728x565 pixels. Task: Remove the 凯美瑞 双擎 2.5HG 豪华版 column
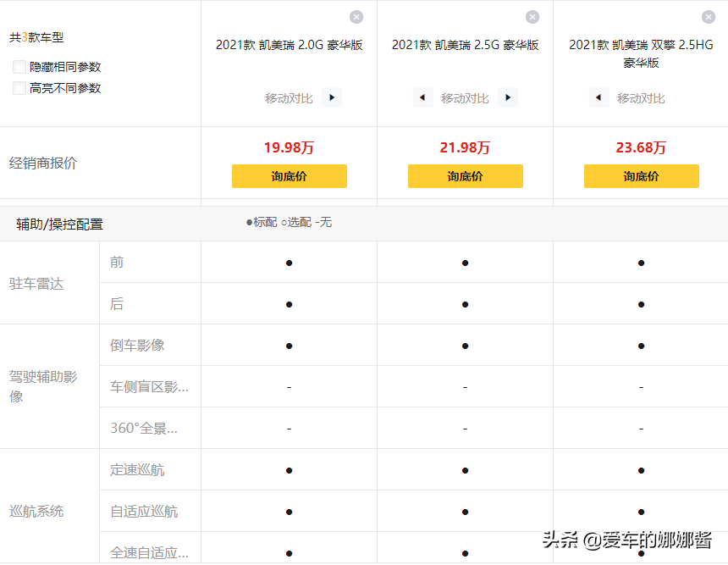[x=708, y=17]
